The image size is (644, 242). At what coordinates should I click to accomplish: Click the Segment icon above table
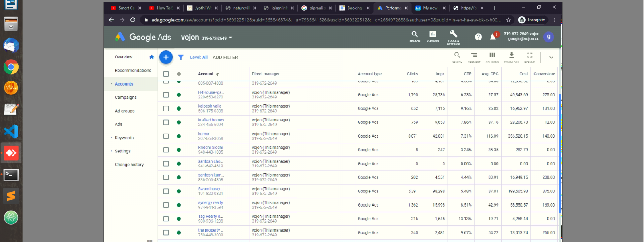[474, 57]
